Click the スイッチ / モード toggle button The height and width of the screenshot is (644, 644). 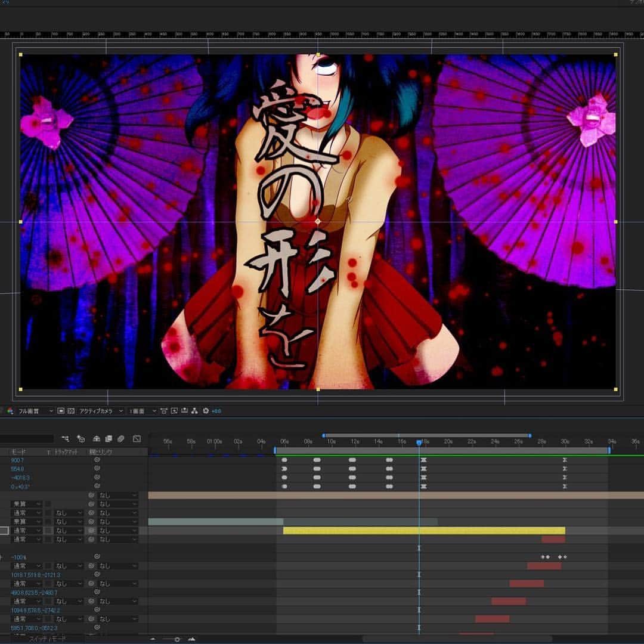coord(47,639)
